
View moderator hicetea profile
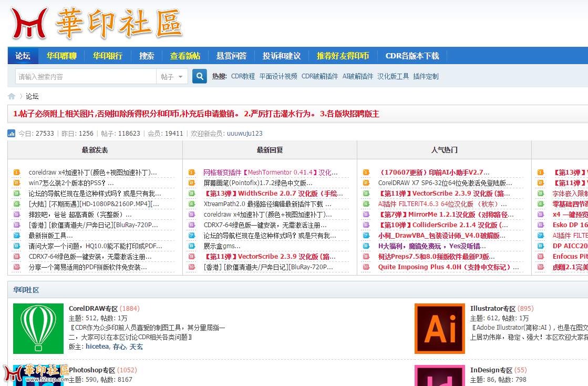pyautogui.click(x=97, y=347)
